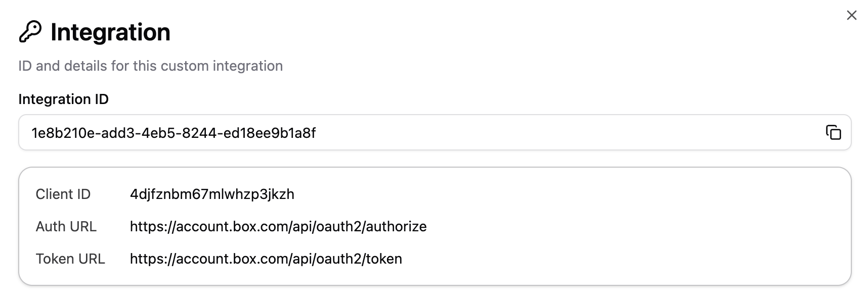The height and width of the screenshot is (302, 868).
Task: Select the Client ID value 4djfznbm67mlwhzp3jkzh
Action: [212, 194]
